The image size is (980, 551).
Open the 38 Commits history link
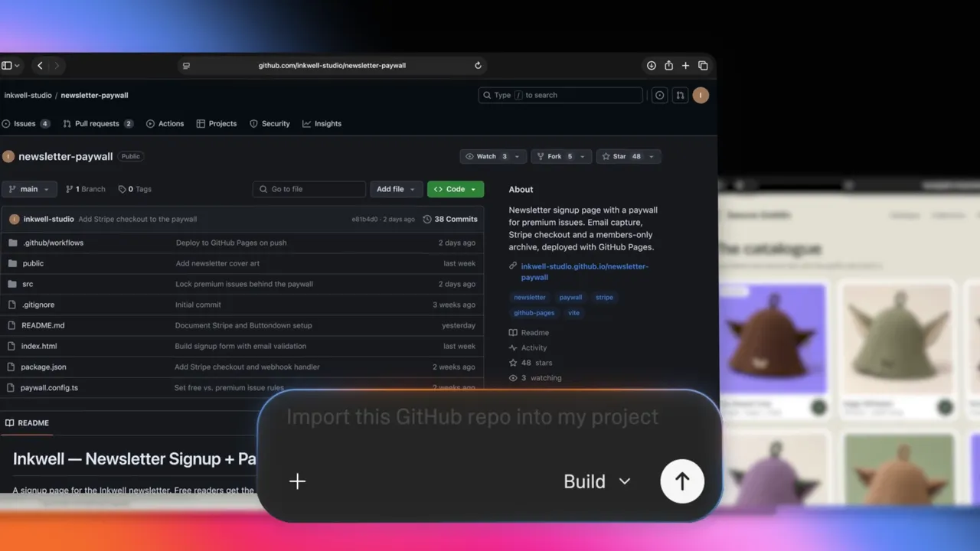(450, 219)
